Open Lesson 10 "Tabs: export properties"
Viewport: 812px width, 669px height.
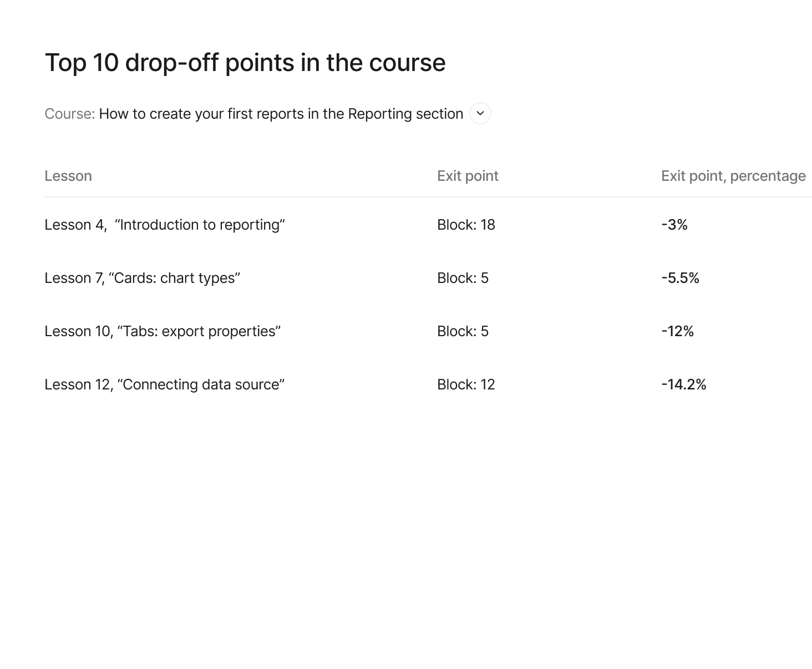pos(163,331)
